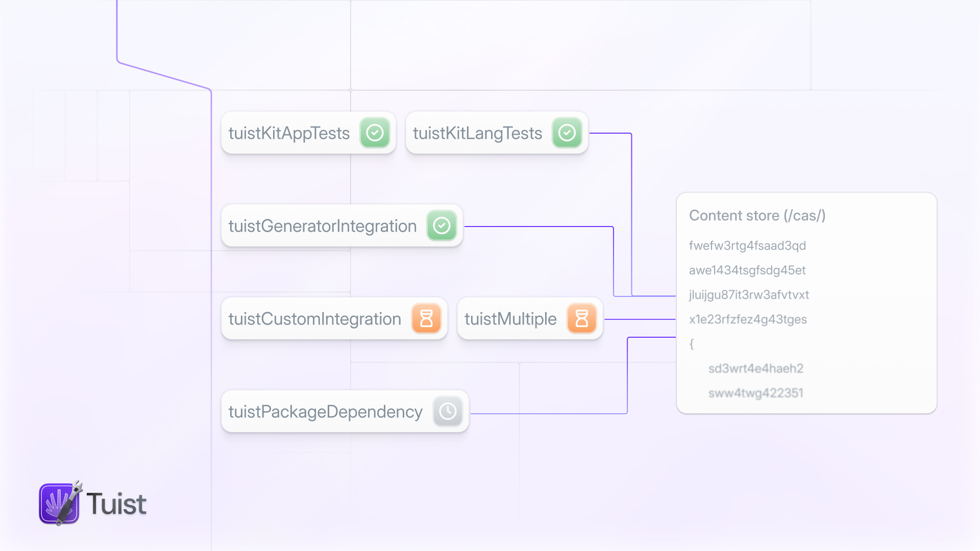Viewport: 980px width, 551px height.
Task: Open the tuistGeneratorIntegration label
Action: click(323, 226)
